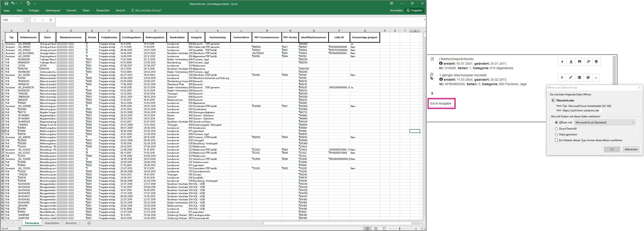Click the Undo arrow icon

tap(13, 4)
